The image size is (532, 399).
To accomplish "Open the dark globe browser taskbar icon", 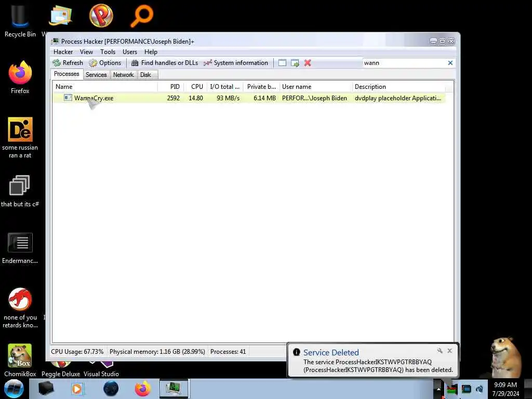I will tap(111, 389).
